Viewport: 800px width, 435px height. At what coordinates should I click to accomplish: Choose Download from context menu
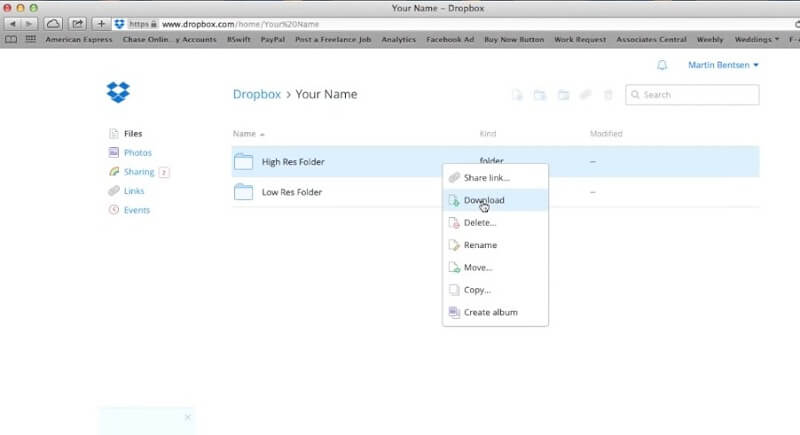point(495,200)
